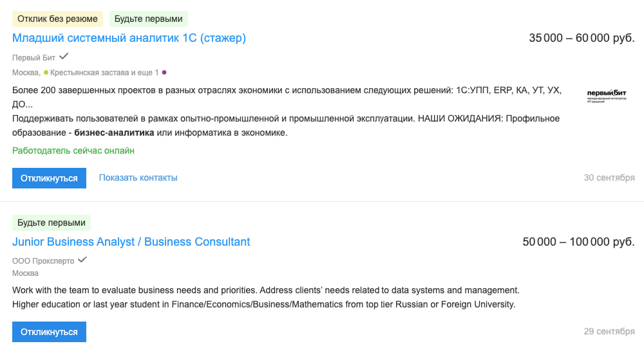Open 'Junior Business Analyst / Business Consultant' vacancy
644x355 pixels.
coord(131,242)
